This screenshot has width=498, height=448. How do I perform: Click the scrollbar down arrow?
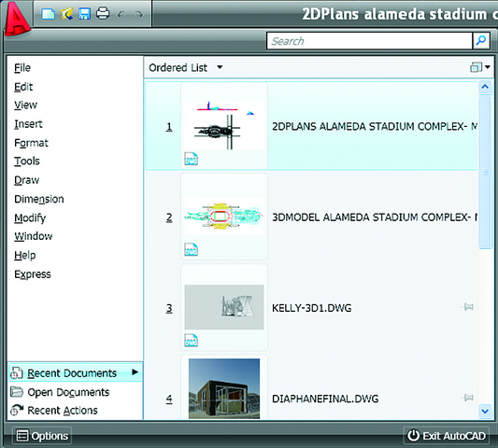[485, 412]
